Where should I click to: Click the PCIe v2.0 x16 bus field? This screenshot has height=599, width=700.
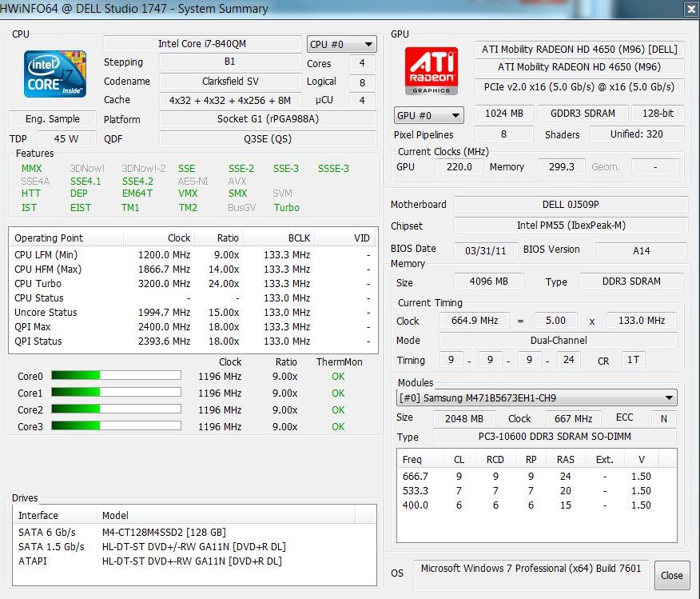click(x=579, y=86)
